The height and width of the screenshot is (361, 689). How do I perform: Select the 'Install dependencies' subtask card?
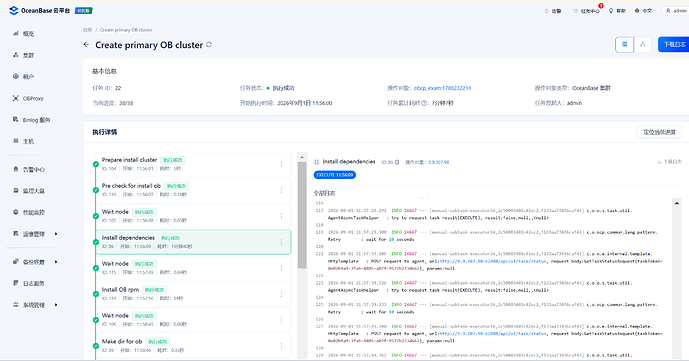click(x=193, y=242)
